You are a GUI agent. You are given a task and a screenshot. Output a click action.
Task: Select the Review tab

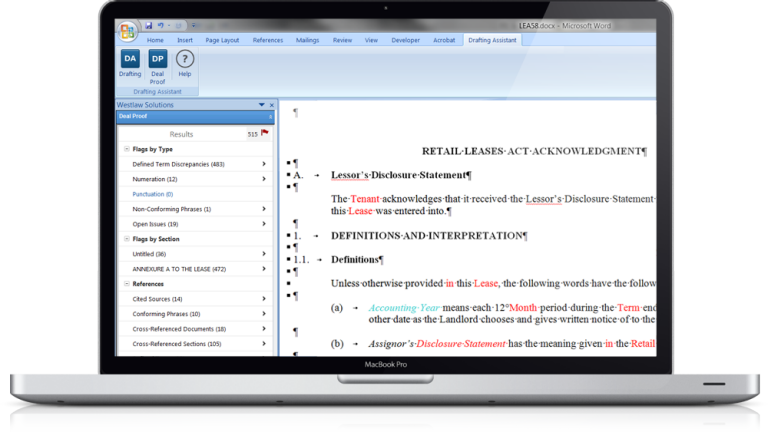(342, 40)
